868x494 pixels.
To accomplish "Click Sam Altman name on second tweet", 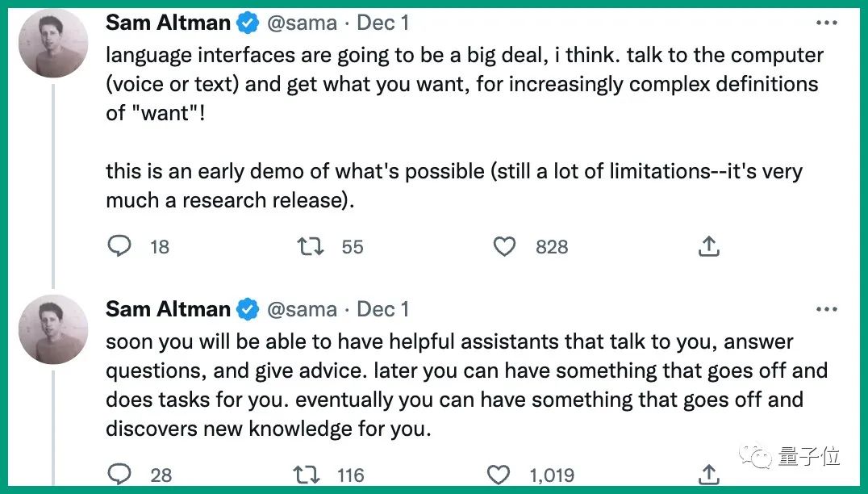I will [168, 309].
